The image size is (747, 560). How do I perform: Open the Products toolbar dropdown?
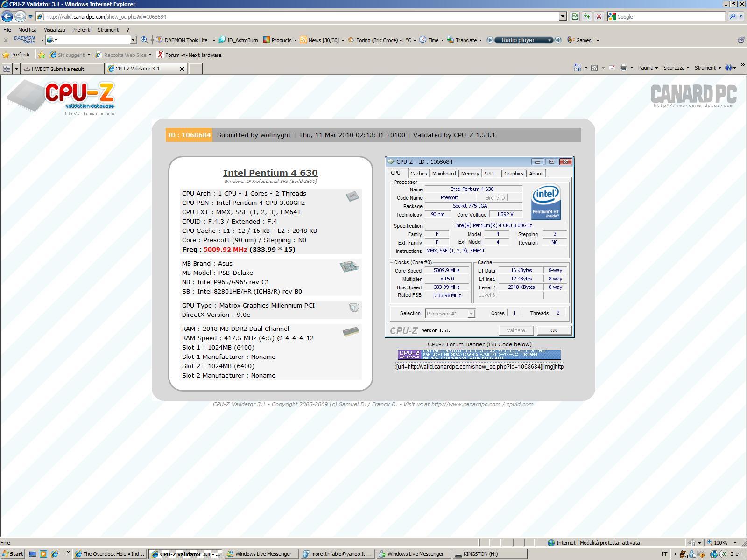pyautogui.click(x=280, y=40)
